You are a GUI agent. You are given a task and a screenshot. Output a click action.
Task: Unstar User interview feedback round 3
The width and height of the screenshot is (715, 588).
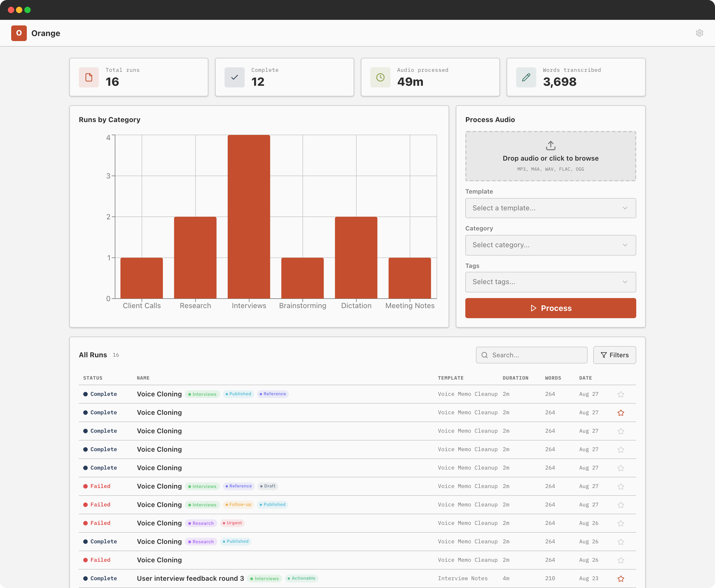coord(621,579)
